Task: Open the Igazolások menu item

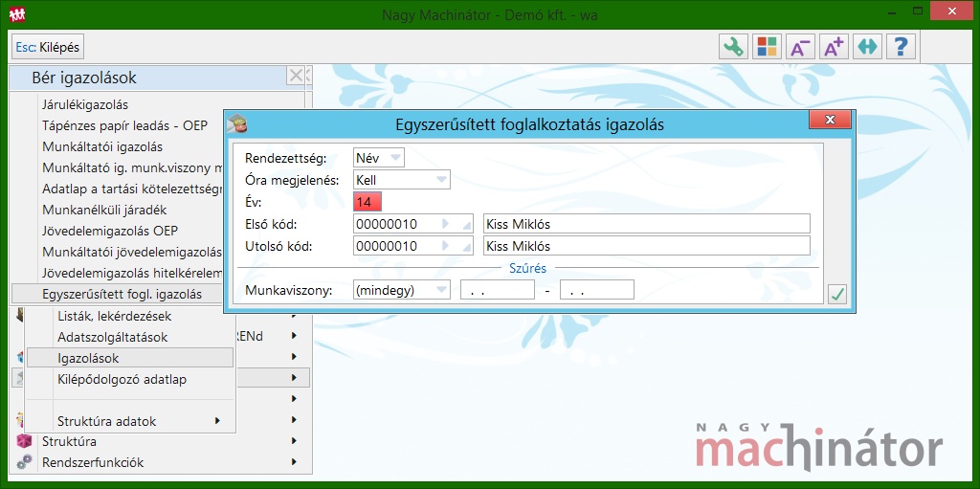Action: coord(130,358)
